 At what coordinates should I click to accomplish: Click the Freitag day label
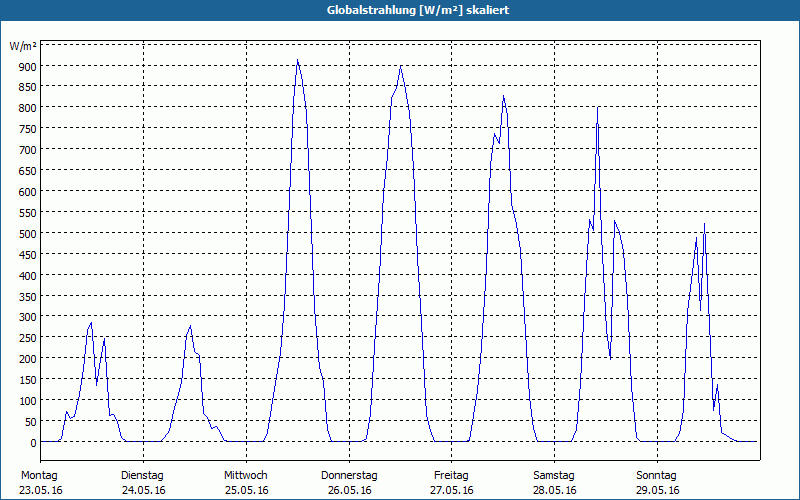[x=451, y=476]
